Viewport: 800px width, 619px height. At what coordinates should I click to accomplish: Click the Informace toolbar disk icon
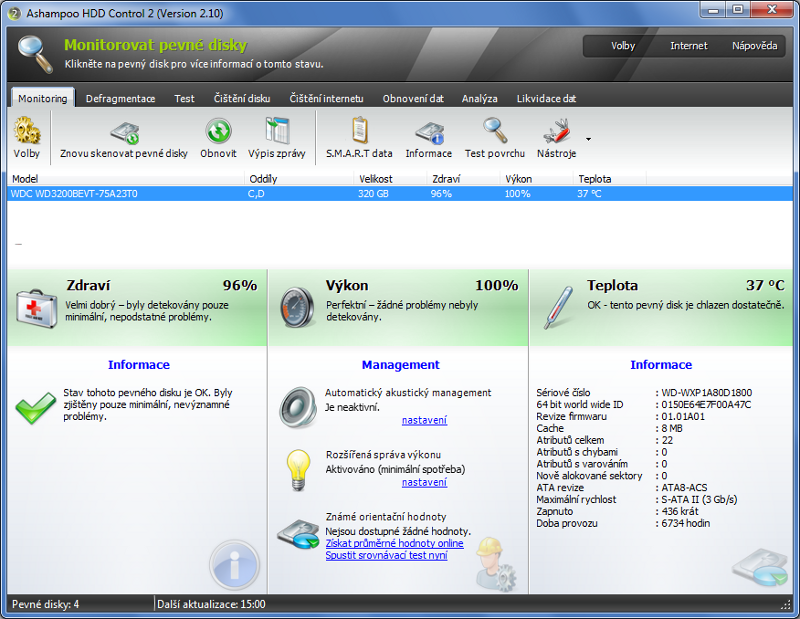428,132
